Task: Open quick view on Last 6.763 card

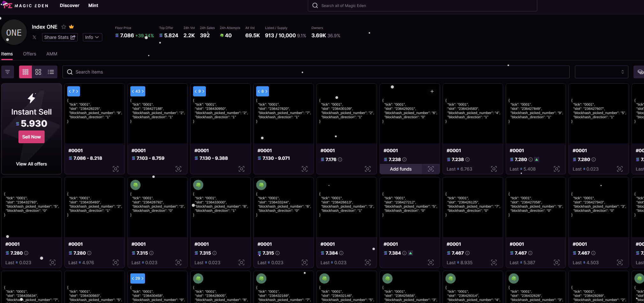Action: point(494,169)
